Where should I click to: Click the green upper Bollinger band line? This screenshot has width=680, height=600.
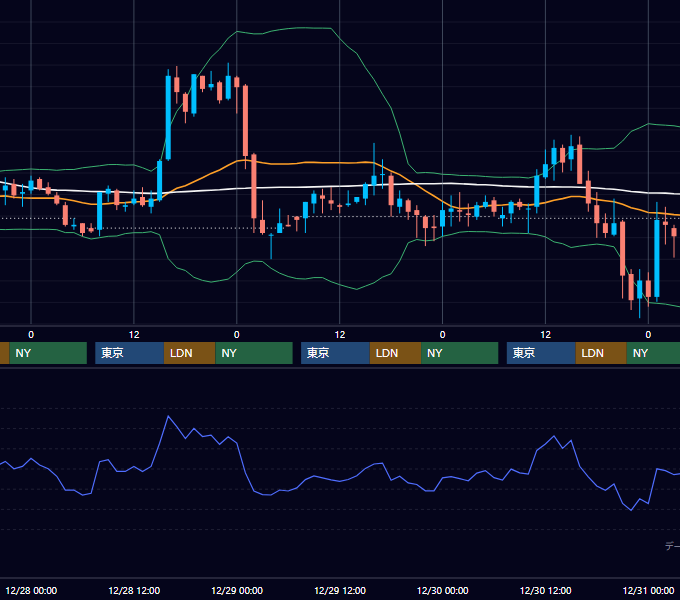point(304,28)
